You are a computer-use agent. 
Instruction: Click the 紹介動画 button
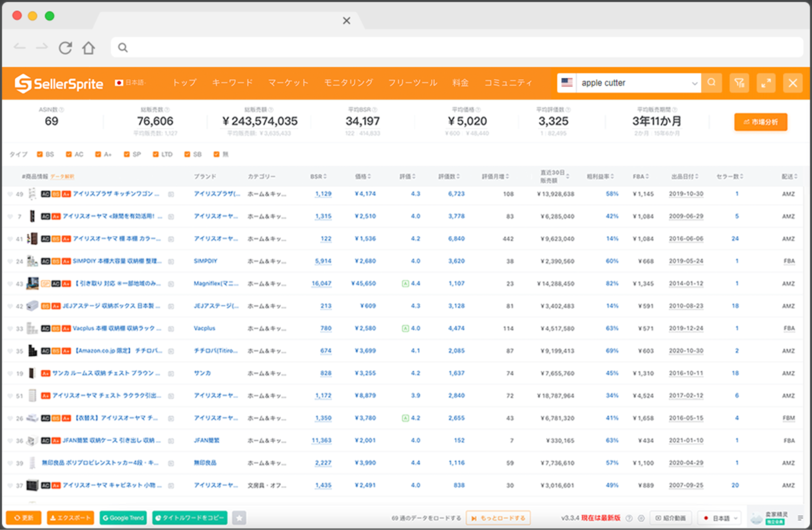point(670,518)
